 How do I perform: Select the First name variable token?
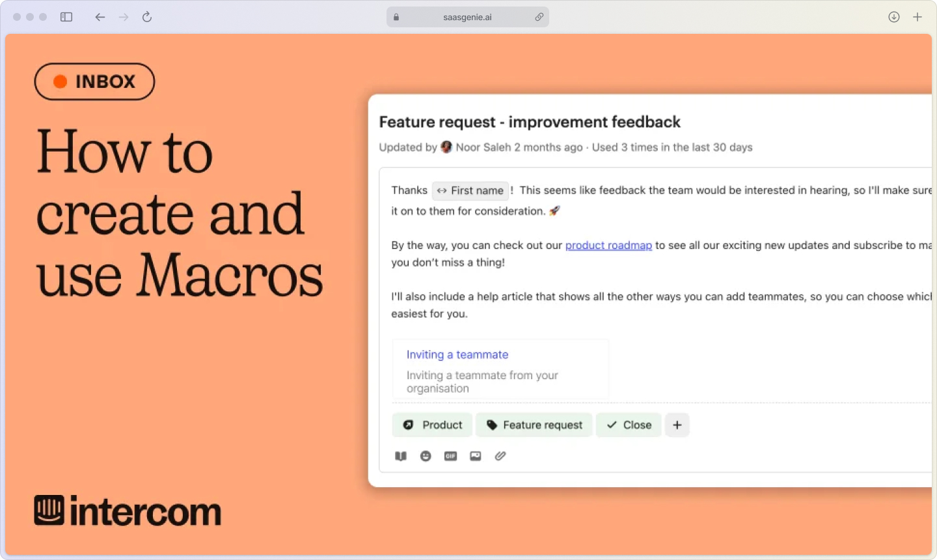point(470,191)
